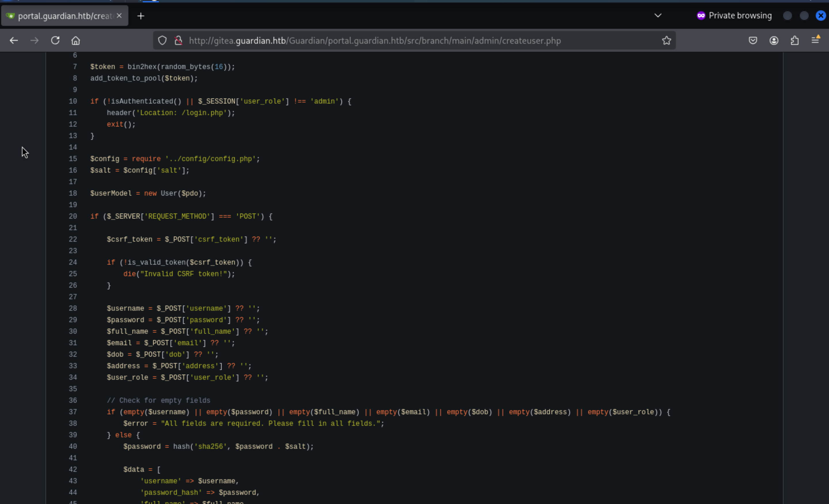Reload the current page
This screenshot has height=504, width=829.
pyautogui.click(x=55, y=41)
